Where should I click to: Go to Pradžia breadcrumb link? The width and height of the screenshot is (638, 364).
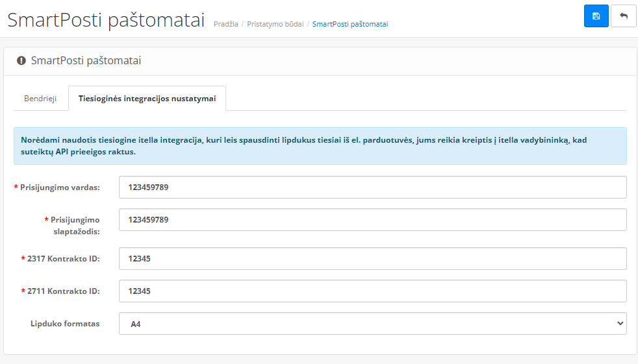[225, 24]
